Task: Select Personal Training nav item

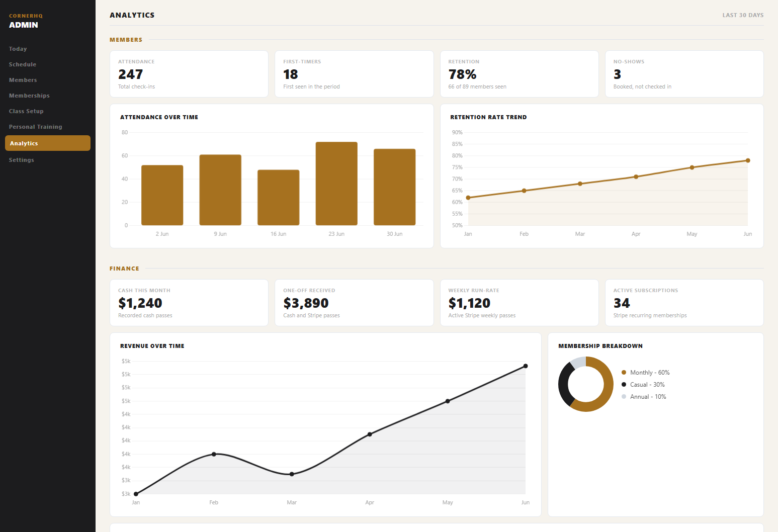Action: (x=35, y=127)
